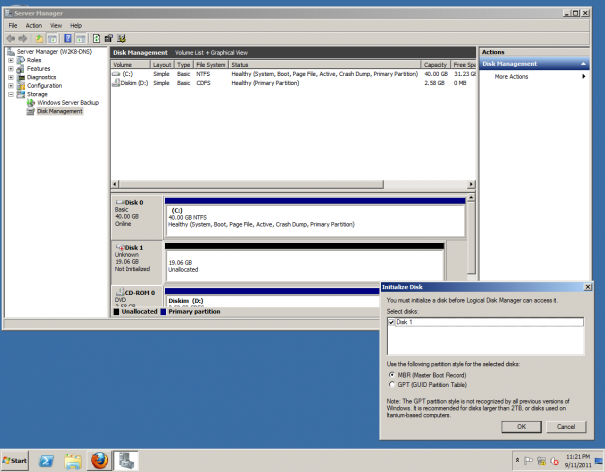Open the View menu
Screen dimensions: 605x472
point(56,25)
